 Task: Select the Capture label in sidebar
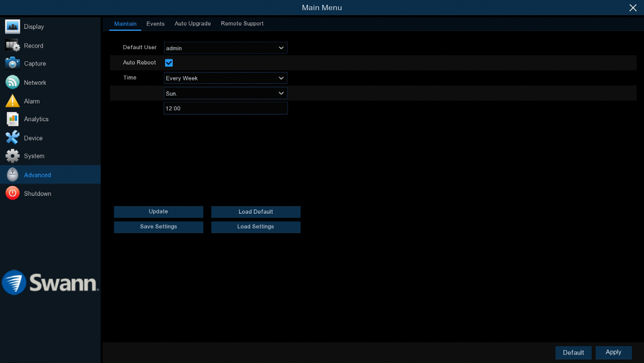click(x=35, y=63)
